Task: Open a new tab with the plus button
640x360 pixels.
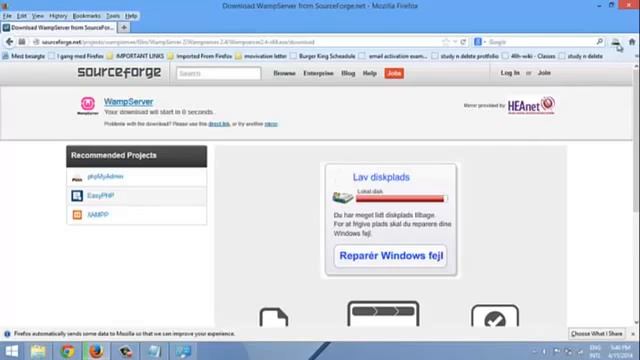Action: point(124,27)
